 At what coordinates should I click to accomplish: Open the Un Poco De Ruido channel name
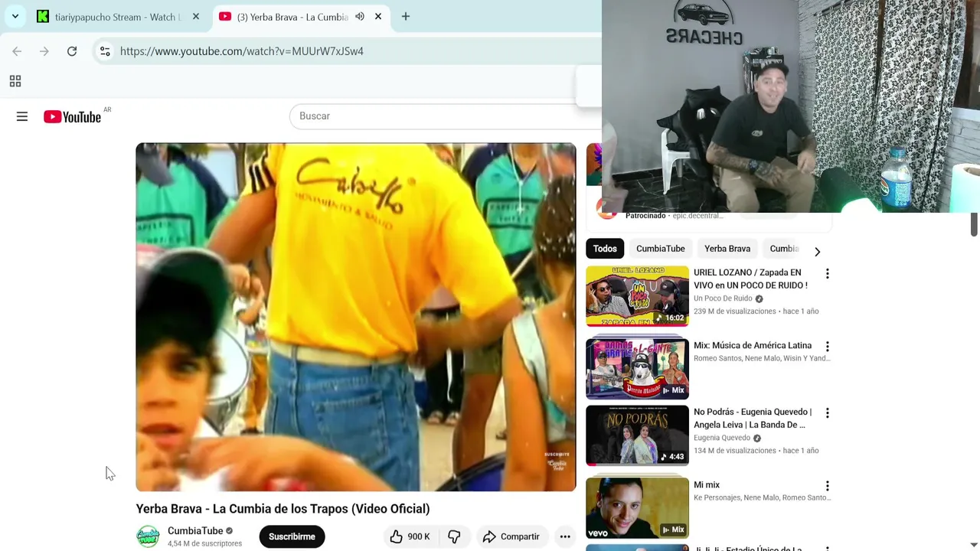(x=723, y=298)
